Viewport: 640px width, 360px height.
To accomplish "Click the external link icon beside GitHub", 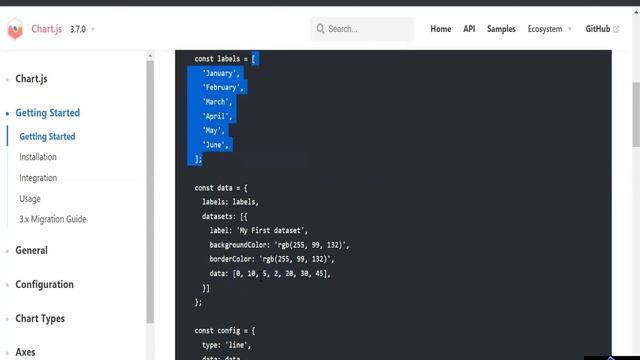I will click(x=616, y=29).
